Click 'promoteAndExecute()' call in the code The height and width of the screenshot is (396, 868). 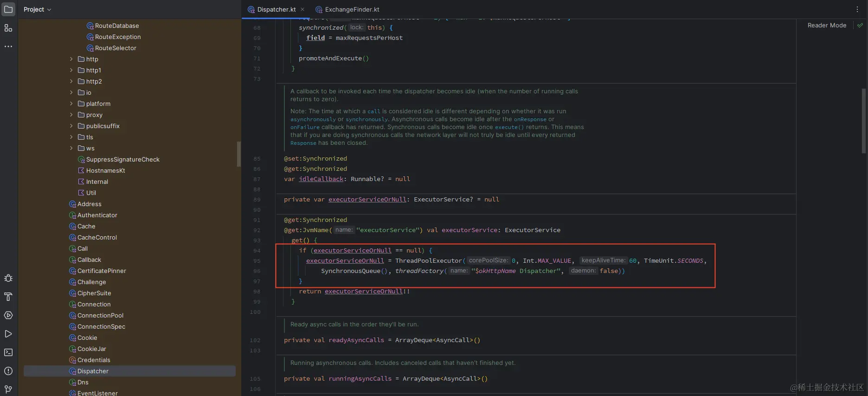click(334, 58)
